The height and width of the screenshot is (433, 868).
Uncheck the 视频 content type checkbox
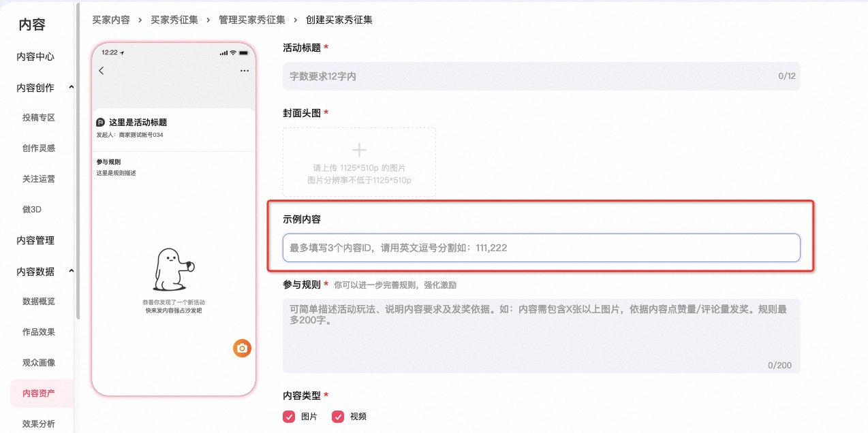click(x=338, y=416)
